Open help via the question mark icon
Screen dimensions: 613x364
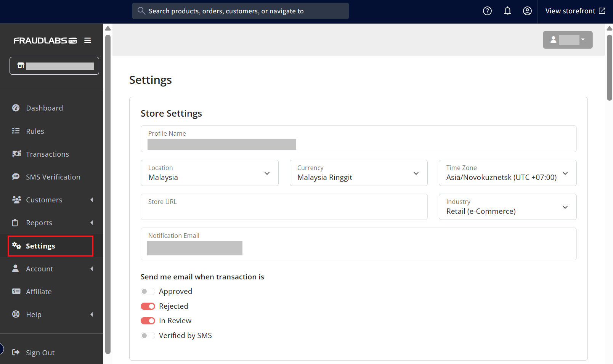487,11
